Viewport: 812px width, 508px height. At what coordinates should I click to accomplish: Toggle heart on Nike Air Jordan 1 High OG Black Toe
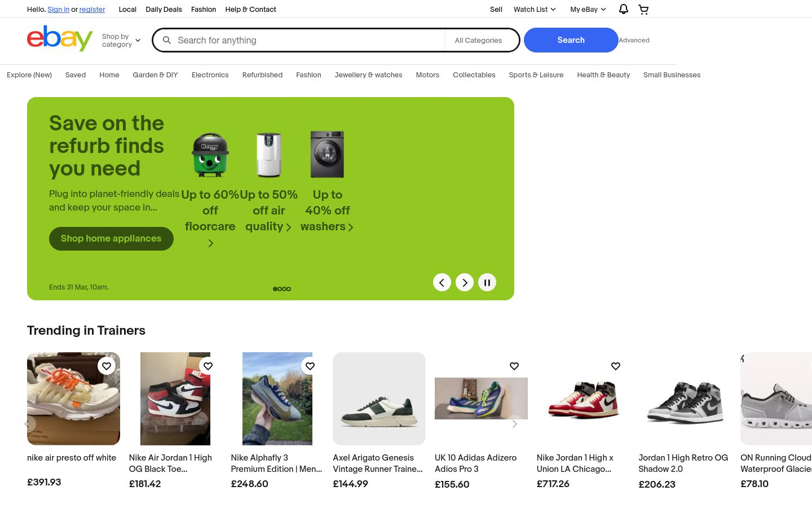(208, 366)
